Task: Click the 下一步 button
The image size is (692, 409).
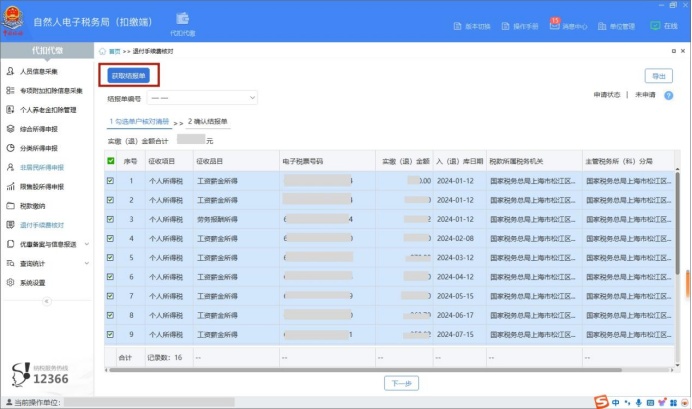Action: (398, 383)
